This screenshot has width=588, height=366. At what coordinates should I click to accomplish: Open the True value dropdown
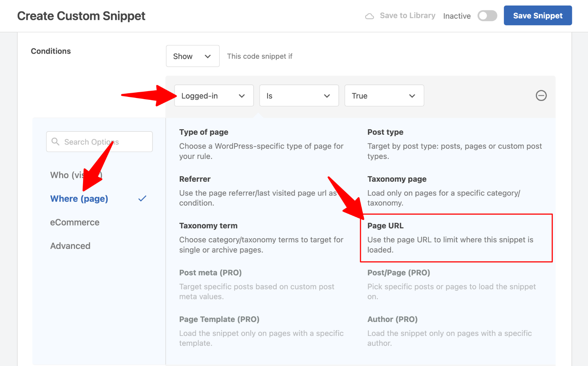tap(384, 96)
